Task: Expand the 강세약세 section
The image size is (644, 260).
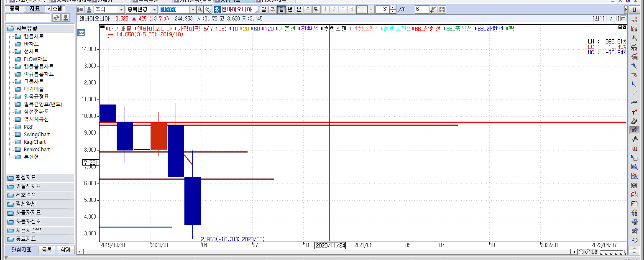Action: [41, 204]
